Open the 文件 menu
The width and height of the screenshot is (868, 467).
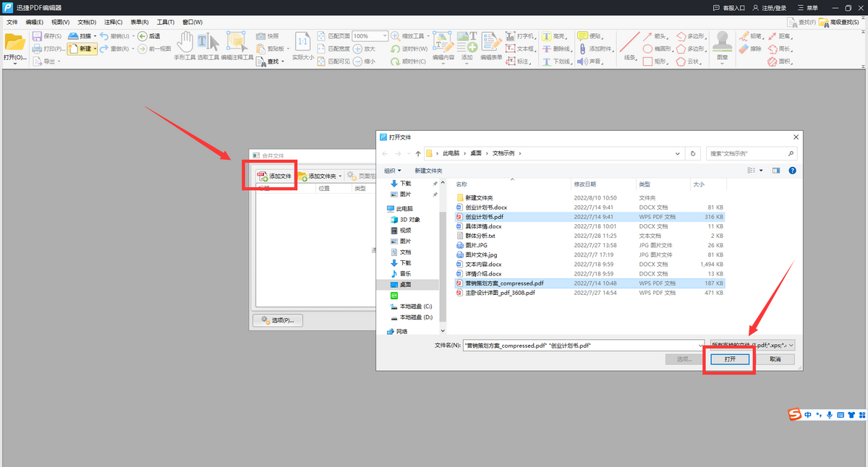tap(12, 22)
